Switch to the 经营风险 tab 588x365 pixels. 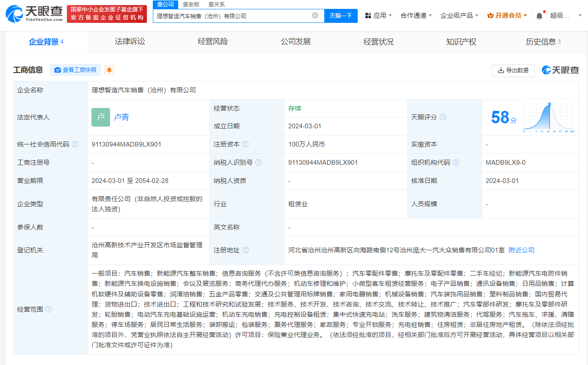(x=213, y=41)
